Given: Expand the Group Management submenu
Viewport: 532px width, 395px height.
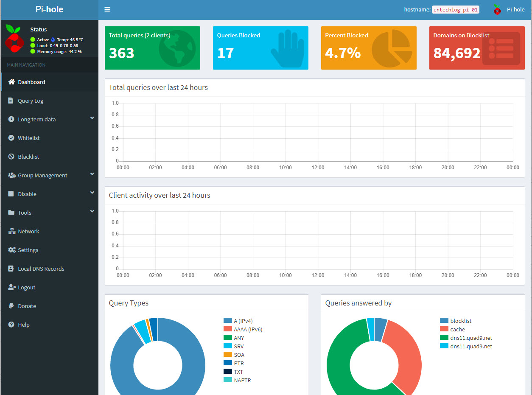Looking at the screenshot, I should click(92, 175).
